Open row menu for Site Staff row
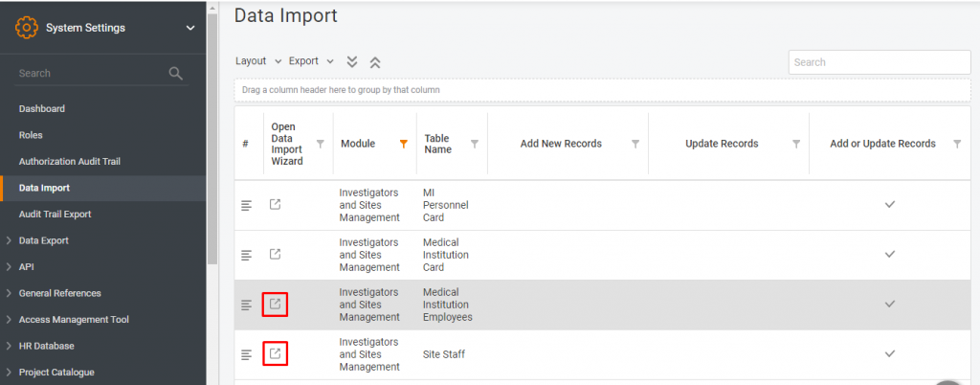Image resolution: width=980 pixels, height=385 pixels. [246, 354]
